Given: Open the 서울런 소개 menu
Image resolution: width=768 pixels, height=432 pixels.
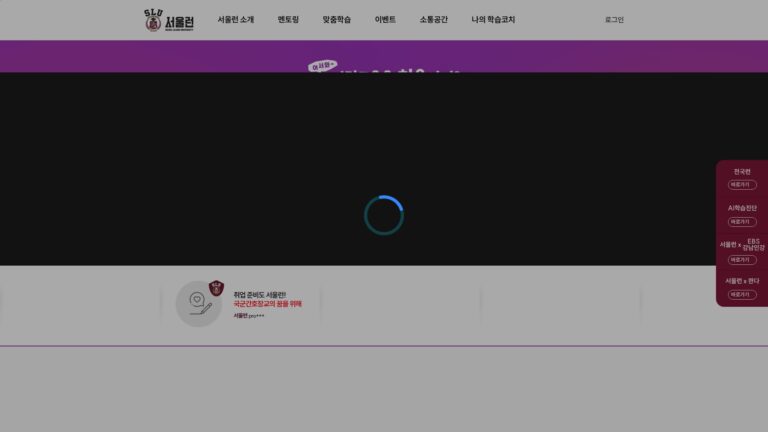Looking at the screenshot, I should coord(236,20).
